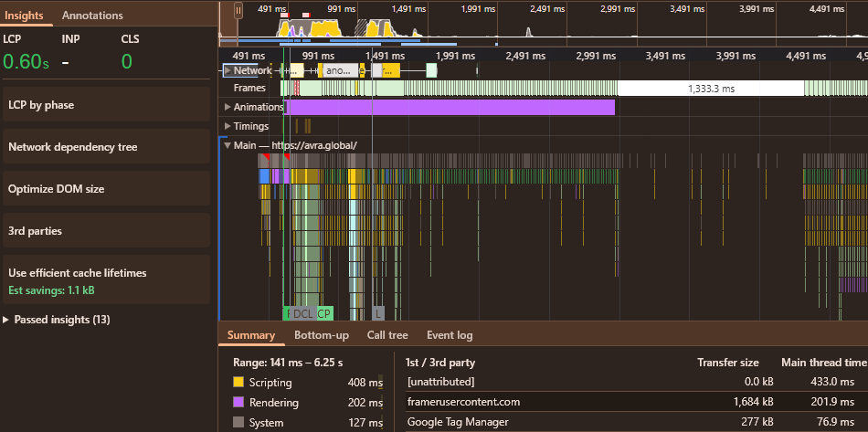Click the DCL timing marker
The width and height of the screenshot is (868, 432).
303,313
